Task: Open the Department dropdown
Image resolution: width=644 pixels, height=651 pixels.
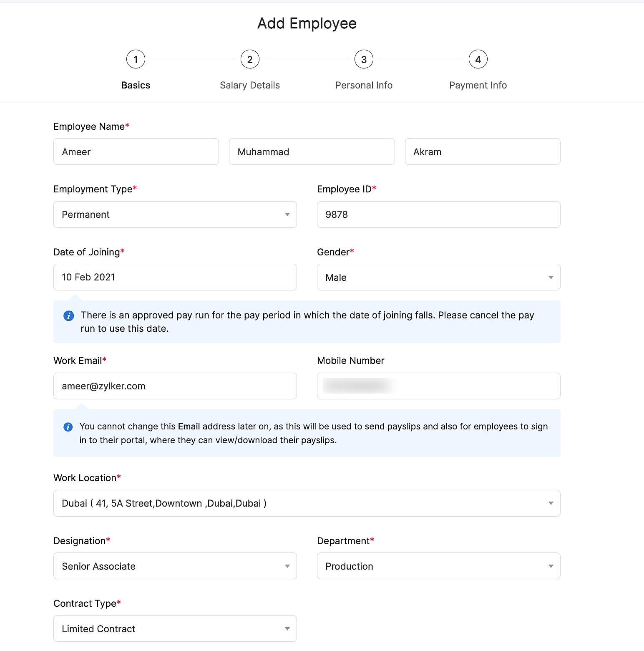Action: pyautogui.click(x=438, y=566)
